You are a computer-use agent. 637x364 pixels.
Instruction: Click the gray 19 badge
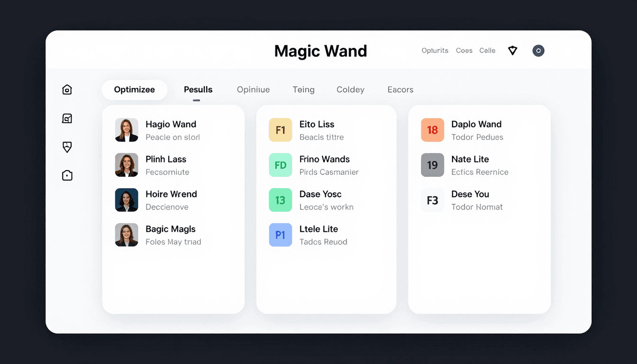click(433, 165)
